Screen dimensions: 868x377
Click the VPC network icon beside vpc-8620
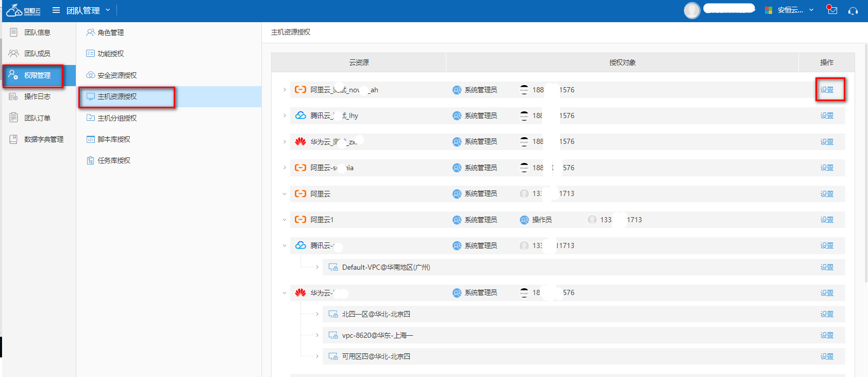click(x=333, y=335)
